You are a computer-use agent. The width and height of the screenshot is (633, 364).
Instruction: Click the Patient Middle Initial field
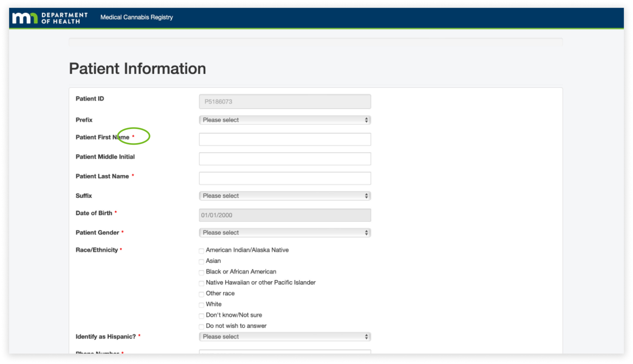tap(285, 159)
